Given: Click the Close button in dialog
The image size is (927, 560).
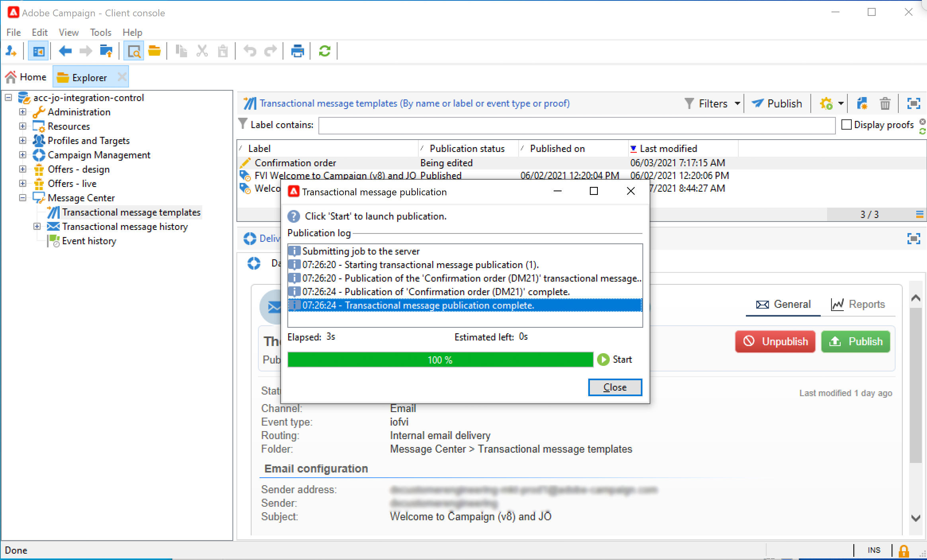Looking at the screenshot, I should [615, 387].
